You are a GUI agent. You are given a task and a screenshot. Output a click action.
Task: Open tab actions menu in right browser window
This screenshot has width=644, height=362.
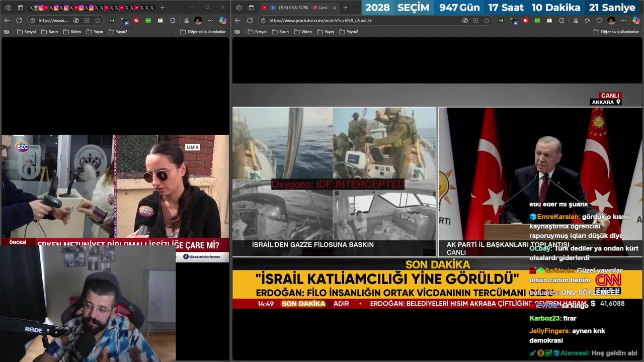coord(251,8)
